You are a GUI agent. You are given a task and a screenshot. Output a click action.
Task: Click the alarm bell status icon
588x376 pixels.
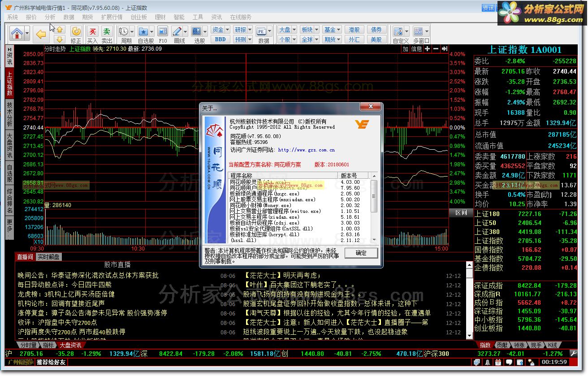[489, 362]
